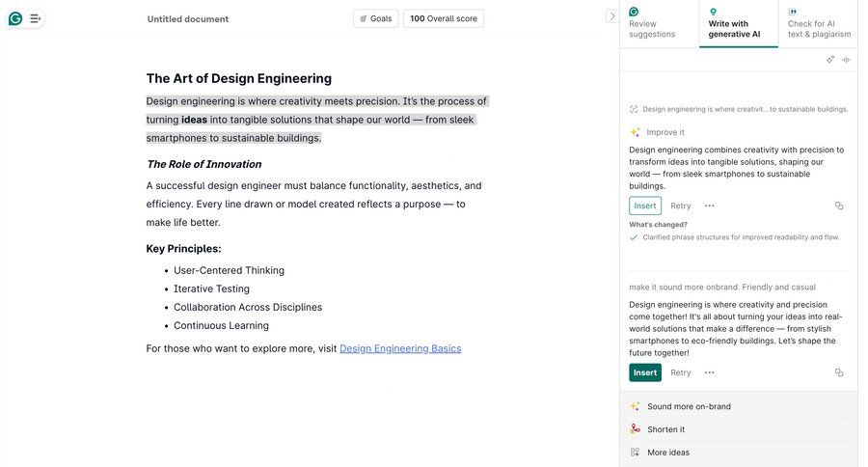Switch to Review suggestions tab
The height and width of the screenshot is (467, 868).
click(x=660, y=24)
